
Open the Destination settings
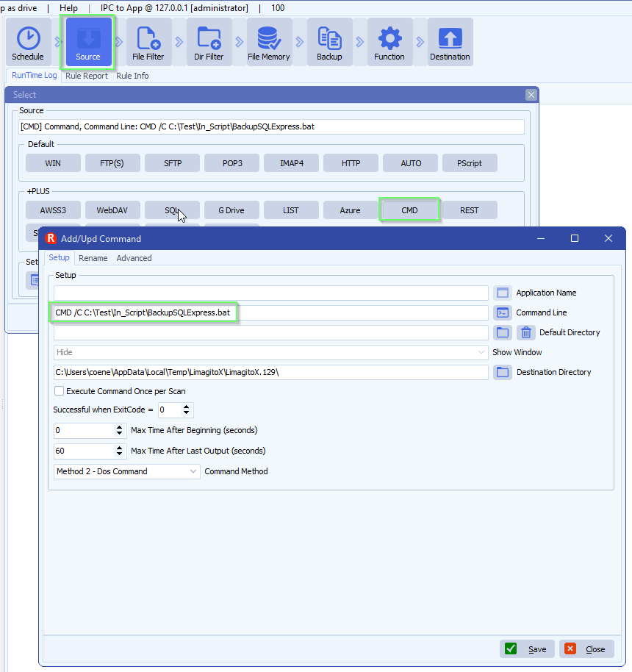tap(450, 42)
